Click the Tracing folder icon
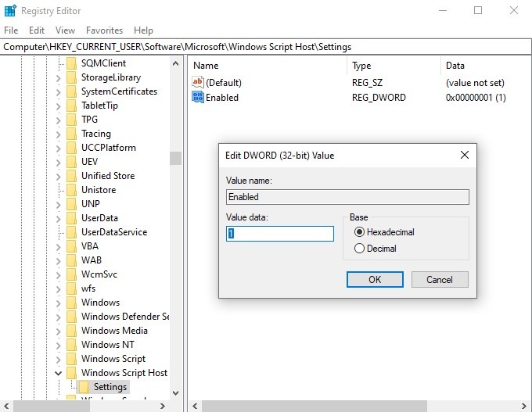 coord(71,134)
